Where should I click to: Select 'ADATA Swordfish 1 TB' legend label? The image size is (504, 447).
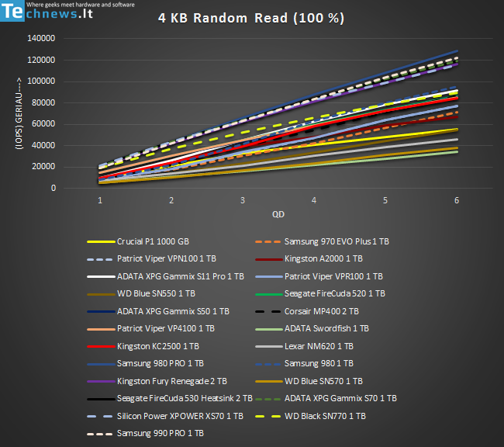click(x=326, y=328)
